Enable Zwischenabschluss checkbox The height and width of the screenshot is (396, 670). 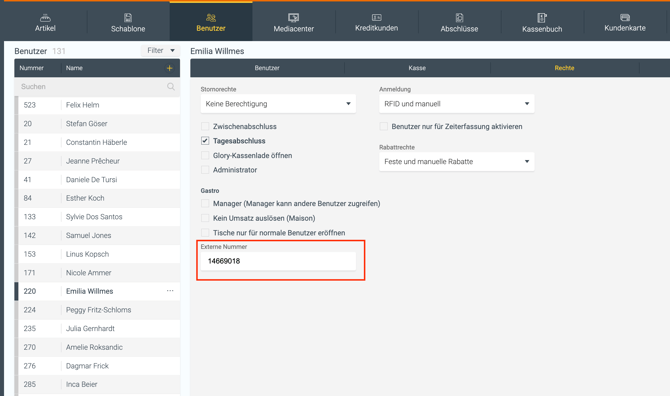[x=205, y=126]
